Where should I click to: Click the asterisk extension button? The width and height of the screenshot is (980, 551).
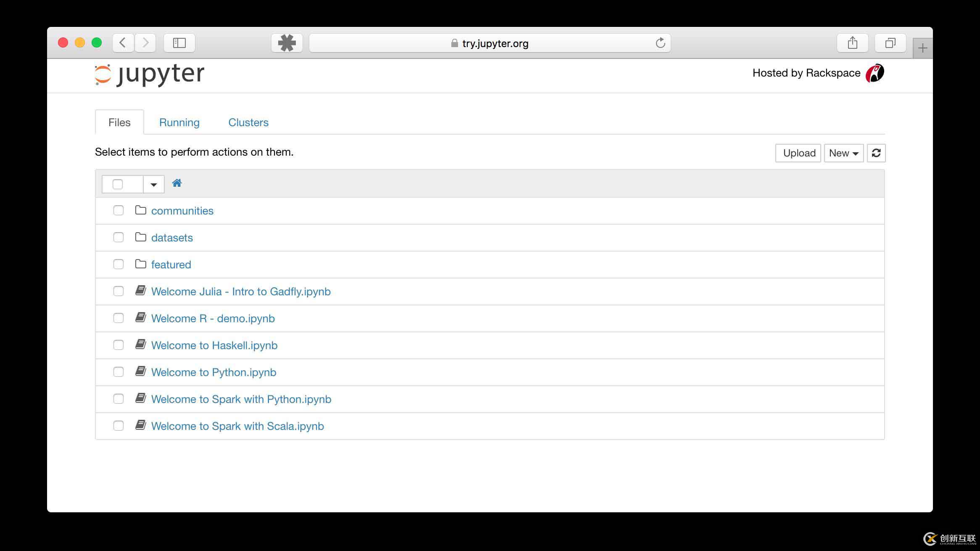point(287,42)
